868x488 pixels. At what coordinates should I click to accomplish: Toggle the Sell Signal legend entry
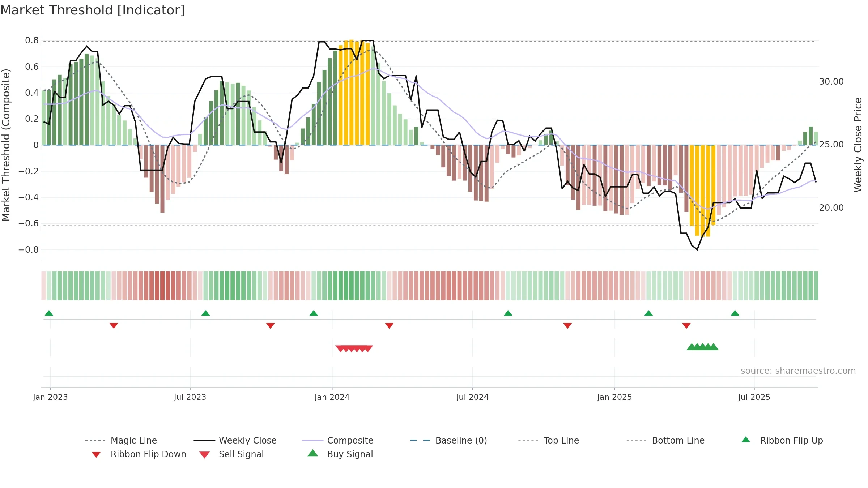(x=231, y=454)
